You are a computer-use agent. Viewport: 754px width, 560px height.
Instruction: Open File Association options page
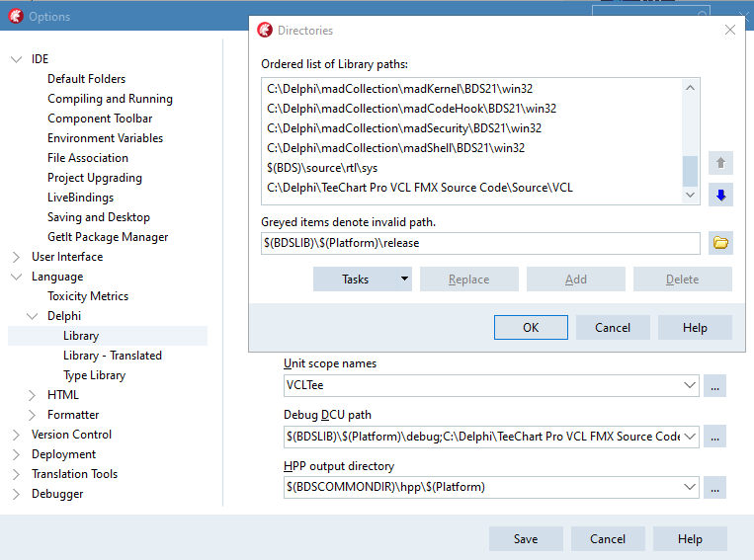coord(88,158)
